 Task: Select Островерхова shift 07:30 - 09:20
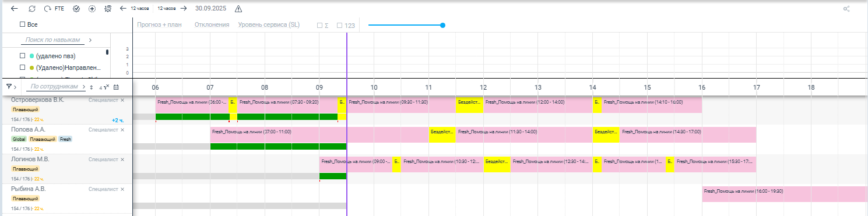pyautogui.click(x=287, y=105)
